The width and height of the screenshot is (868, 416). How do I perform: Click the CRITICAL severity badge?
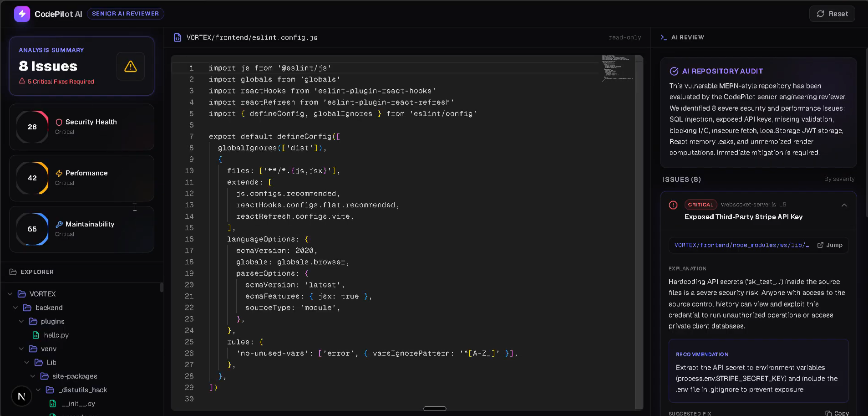700,205
